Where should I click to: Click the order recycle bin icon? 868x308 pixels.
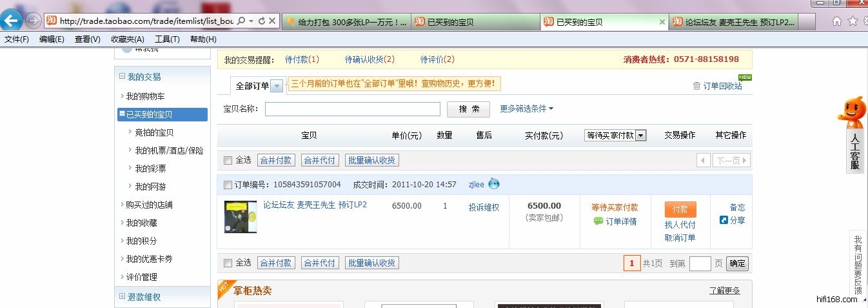696,86
